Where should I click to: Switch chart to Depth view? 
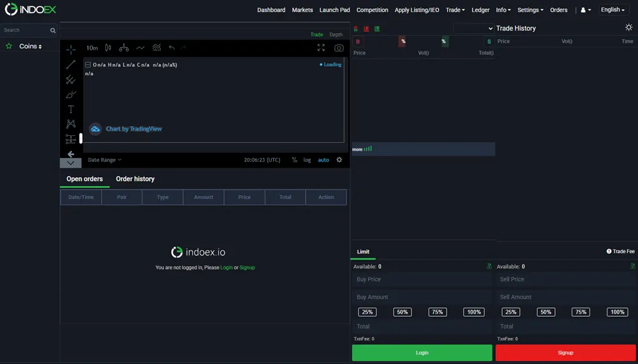(336, 34)
